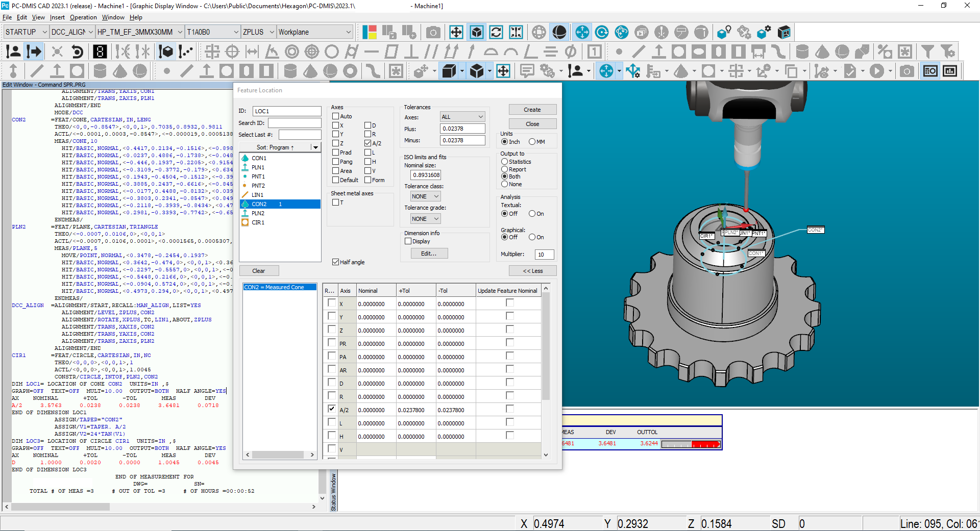Click the filter funnel icon
The height and width of the screenshot is (531, 980).
(x=928, y=52)
